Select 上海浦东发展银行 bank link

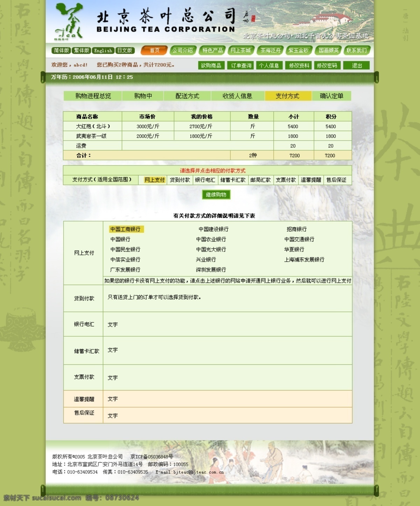point(304,259)
